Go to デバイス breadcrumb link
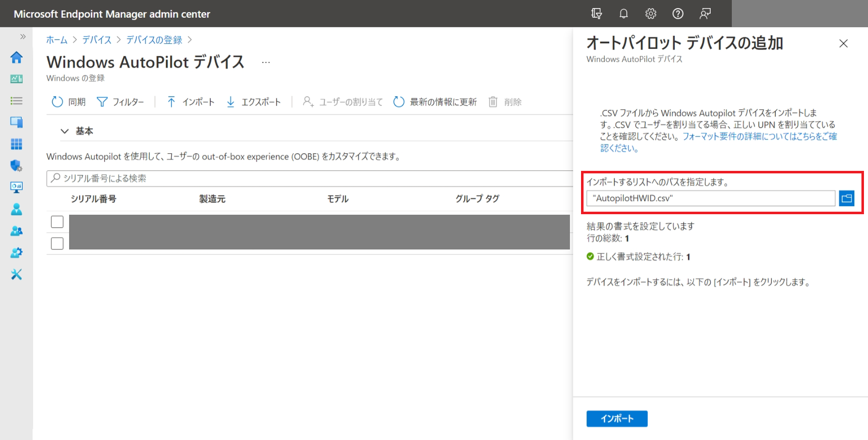Image resolution: width=868 pixels, height=440 pixels. tap(97, 40)
